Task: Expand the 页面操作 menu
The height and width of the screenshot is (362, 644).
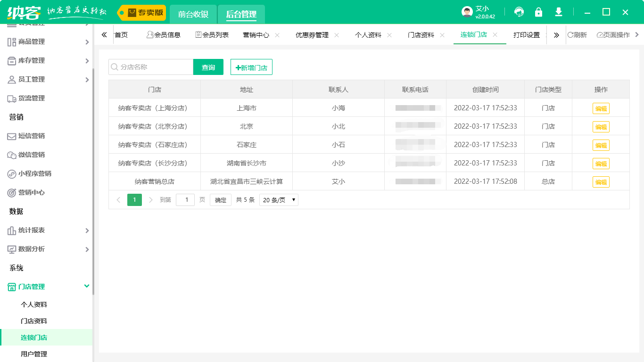Action: (x=614, y=34)
